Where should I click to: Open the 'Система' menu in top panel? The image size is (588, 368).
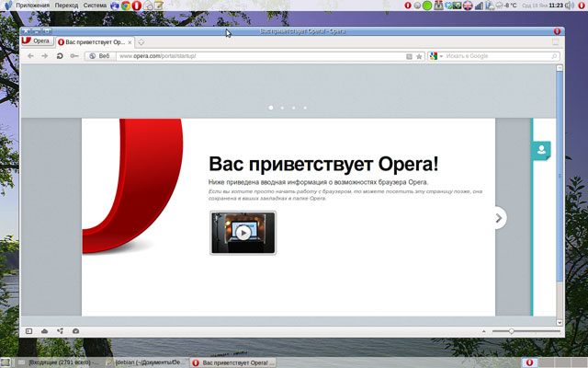coord(95,6)
